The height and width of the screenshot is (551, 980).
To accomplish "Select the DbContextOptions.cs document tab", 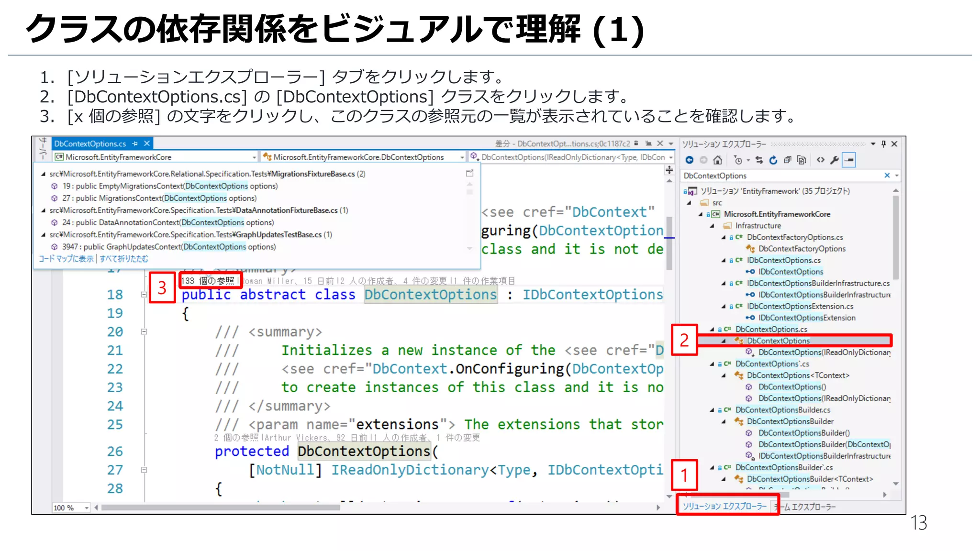I will [90, 143].
